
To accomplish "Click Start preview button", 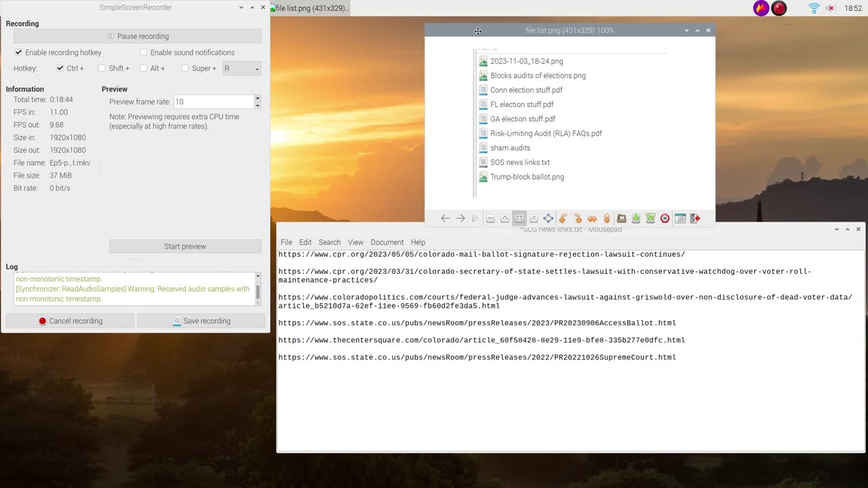I will click(185, 246).
